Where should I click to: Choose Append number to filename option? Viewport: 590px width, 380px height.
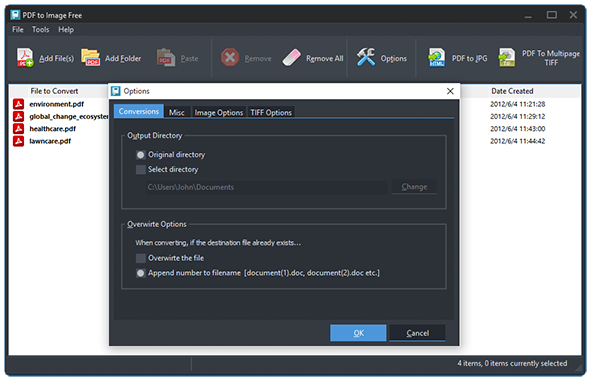140,273
